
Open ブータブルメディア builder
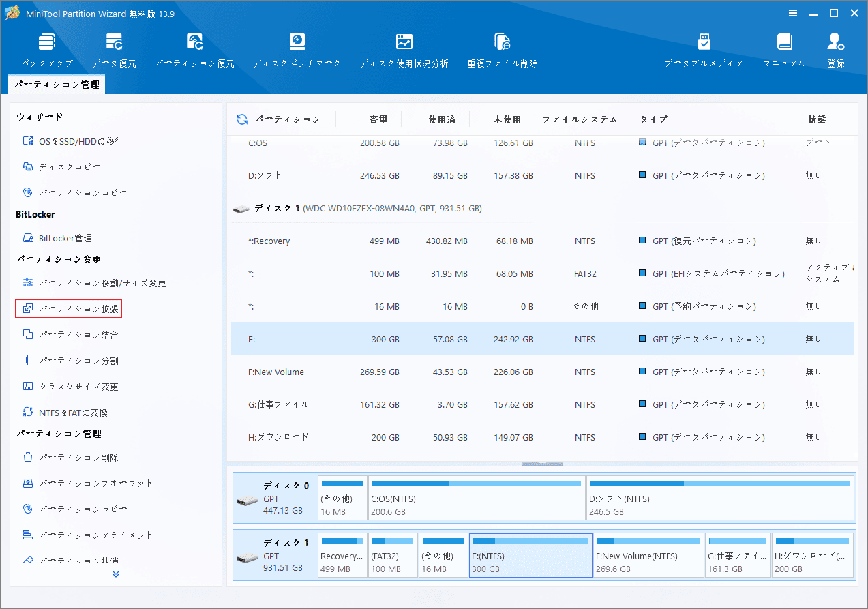click(704, 50)
